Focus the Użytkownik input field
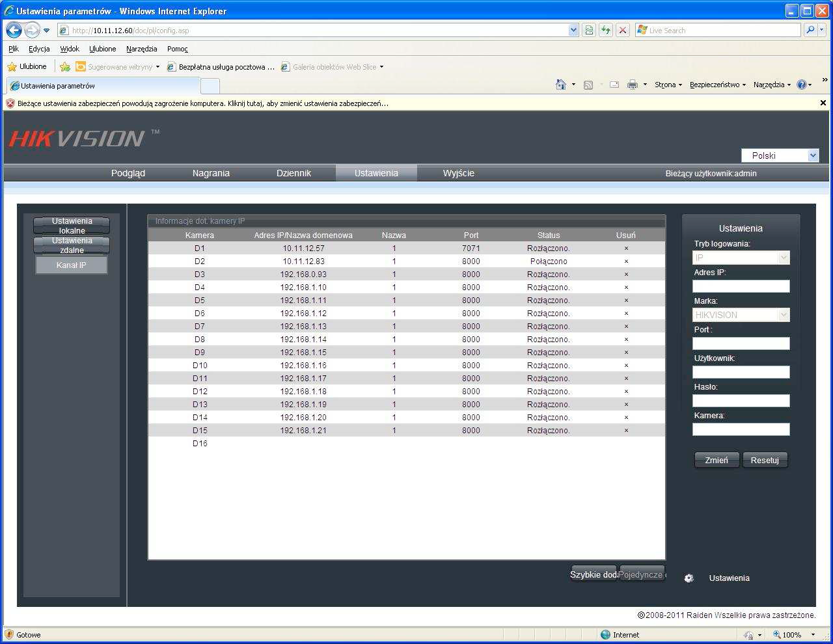Image resolution: width=833 pixels, height=644 pixels. [741, 372]
